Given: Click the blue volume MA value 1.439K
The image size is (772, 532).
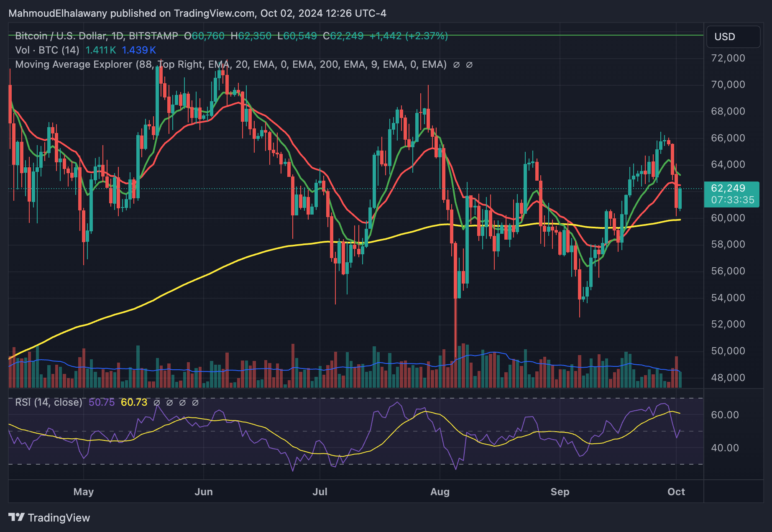Looking at the screenshot, I should click(139, 50).
